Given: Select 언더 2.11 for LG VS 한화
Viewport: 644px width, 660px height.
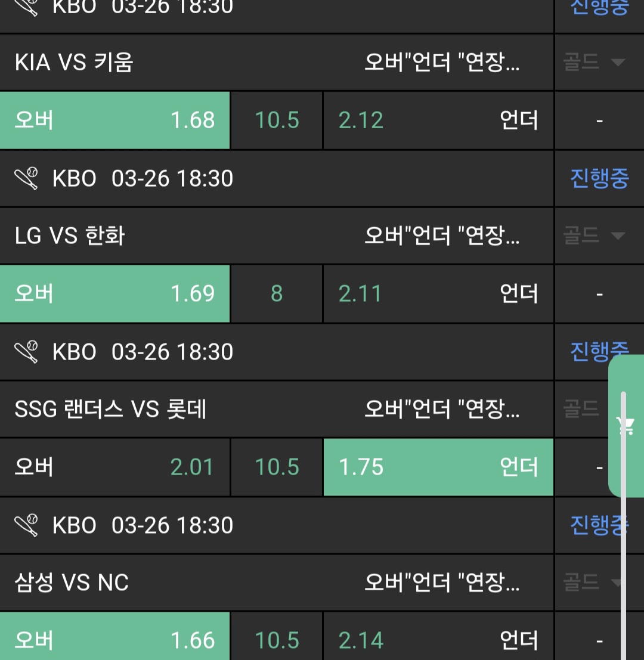Looking at the screenshot, I should (x=438, y=294).
